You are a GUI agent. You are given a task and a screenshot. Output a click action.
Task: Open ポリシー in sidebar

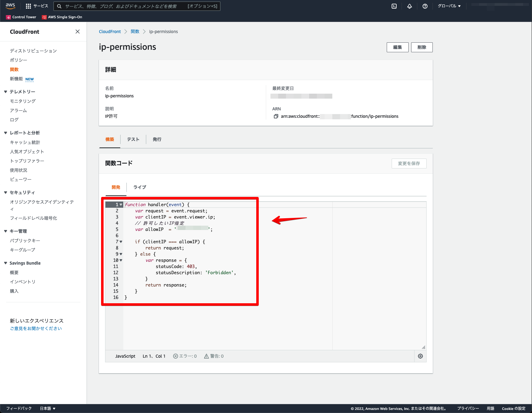[x=19, y=60]
